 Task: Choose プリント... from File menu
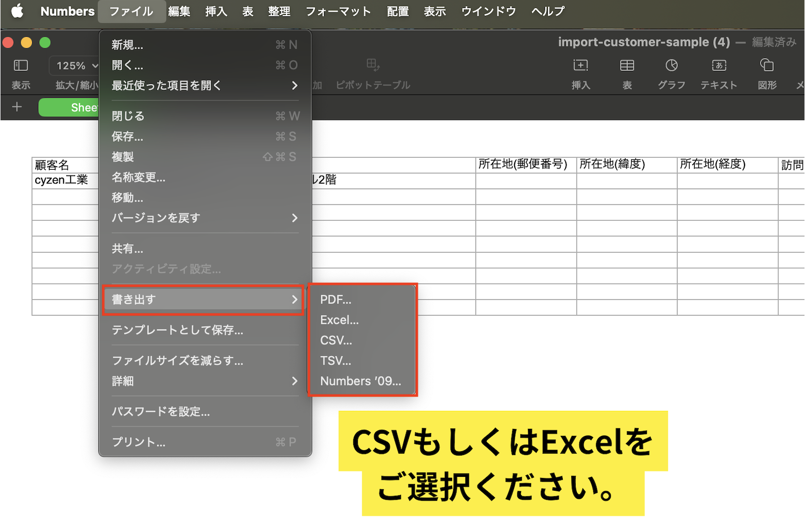tap(205, 442)
